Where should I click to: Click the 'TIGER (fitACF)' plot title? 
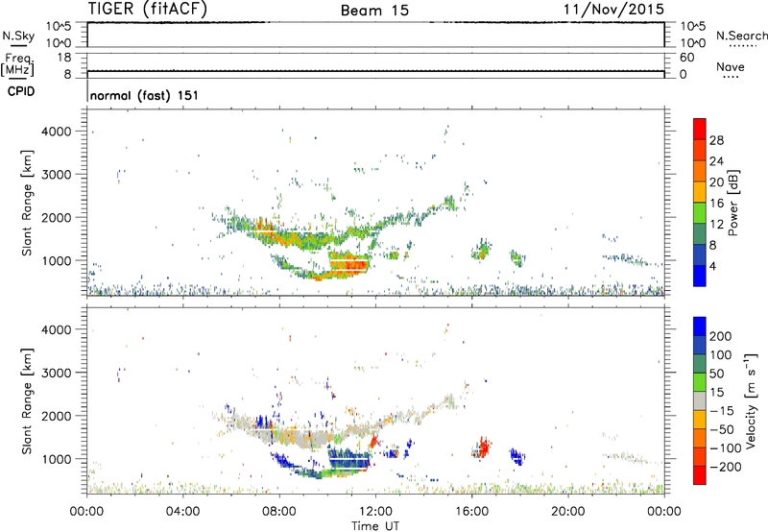coord(148,9)
